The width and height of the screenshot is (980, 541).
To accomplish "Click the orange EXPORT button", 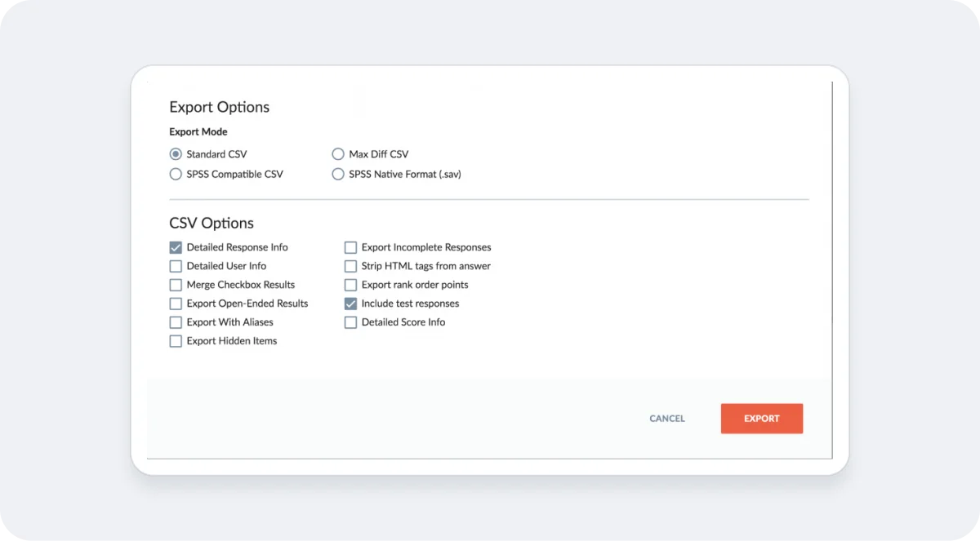I will (762, 419).
